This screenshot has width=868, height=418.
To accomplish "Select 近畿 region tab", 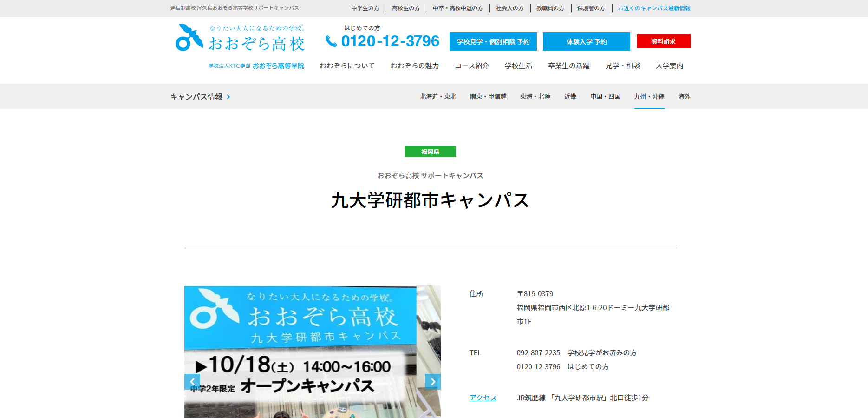I will [570, 97].
